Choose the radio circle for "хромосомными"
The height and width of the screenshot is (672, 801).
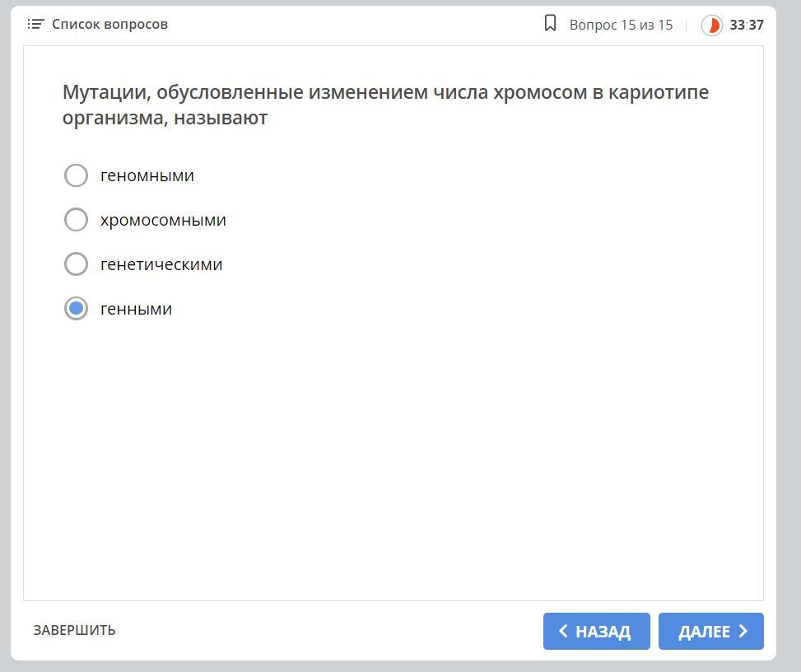(x=76, y=220)
